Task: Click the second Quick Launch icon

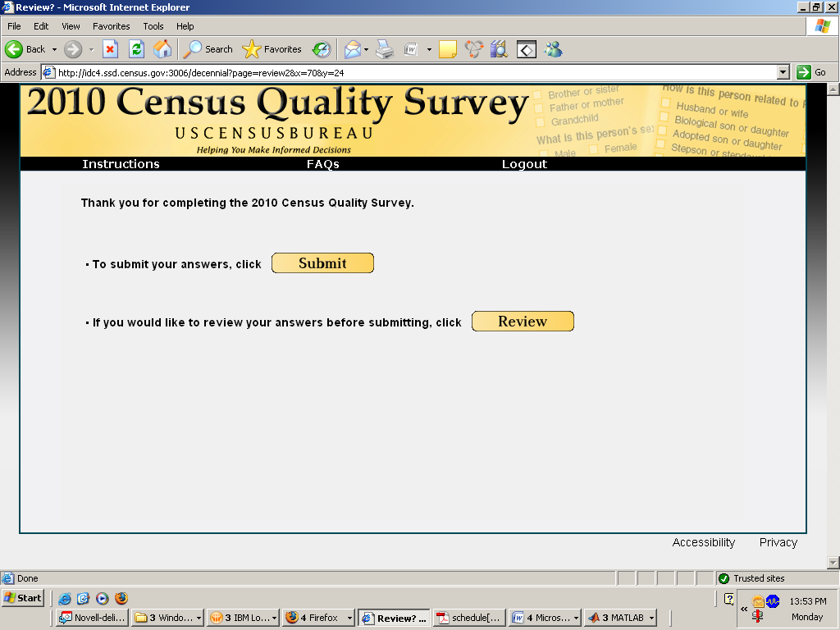Action: pyautogui.click(x=83, y=598)
